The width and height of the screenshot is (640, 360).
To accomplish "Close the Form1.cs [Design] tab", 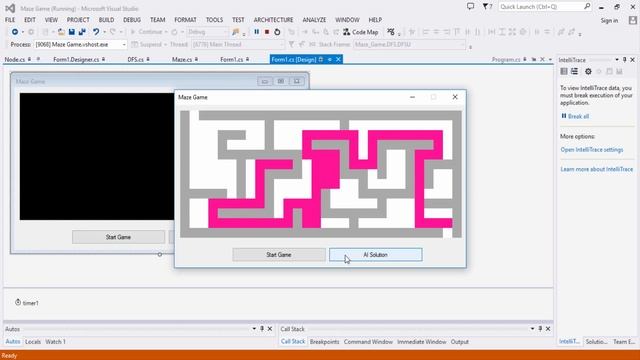I will coord(338,60).
